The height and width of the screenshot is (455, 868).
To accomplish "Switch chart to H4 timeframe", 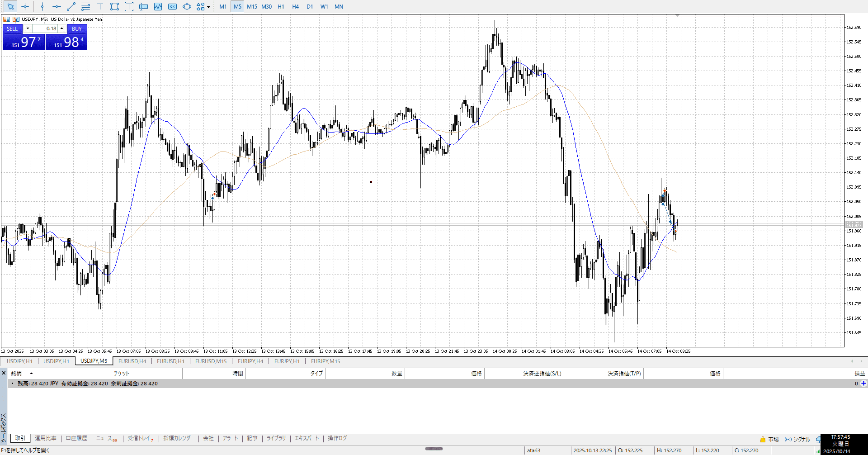I will [295, 6].
